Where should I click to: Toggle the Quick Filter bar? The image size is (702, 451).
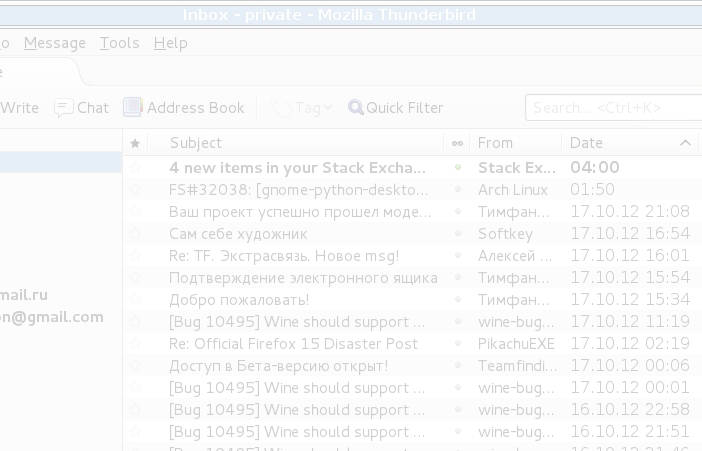[396, 108]
